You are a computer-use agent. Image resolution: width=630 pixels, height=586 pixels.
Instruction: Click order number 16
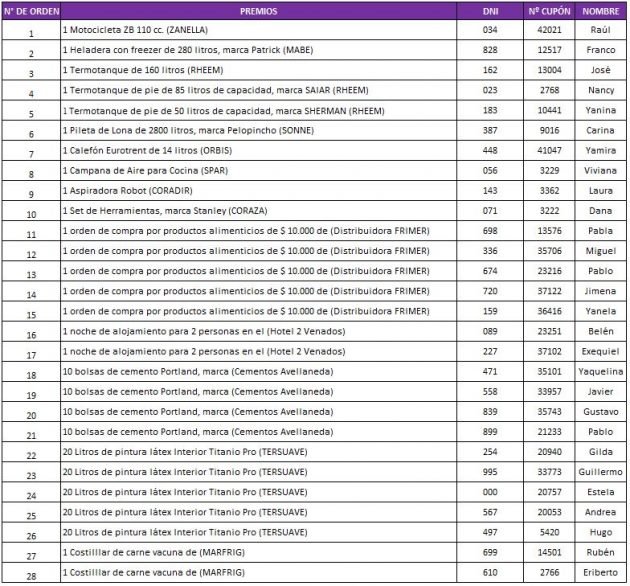tap(31, 335)
